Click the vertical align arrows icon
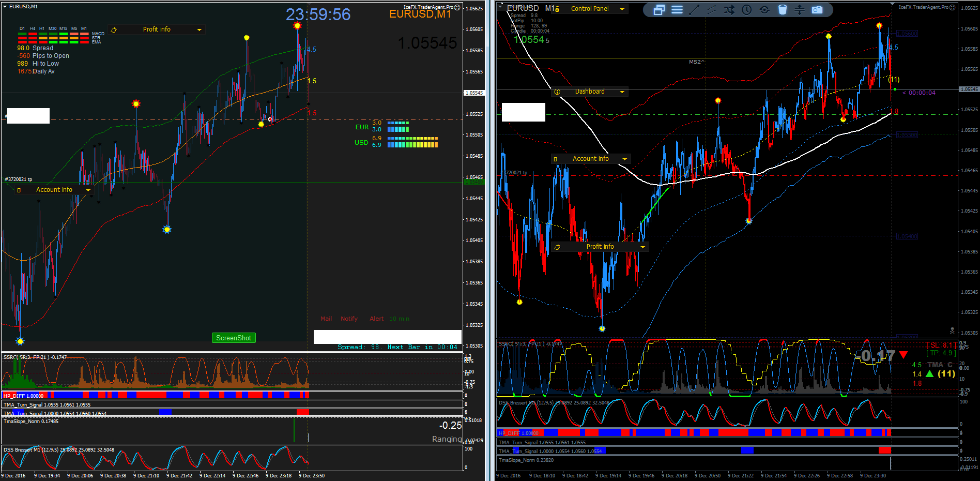The height and width of the screenshot is (481, 980). point(800,10)
